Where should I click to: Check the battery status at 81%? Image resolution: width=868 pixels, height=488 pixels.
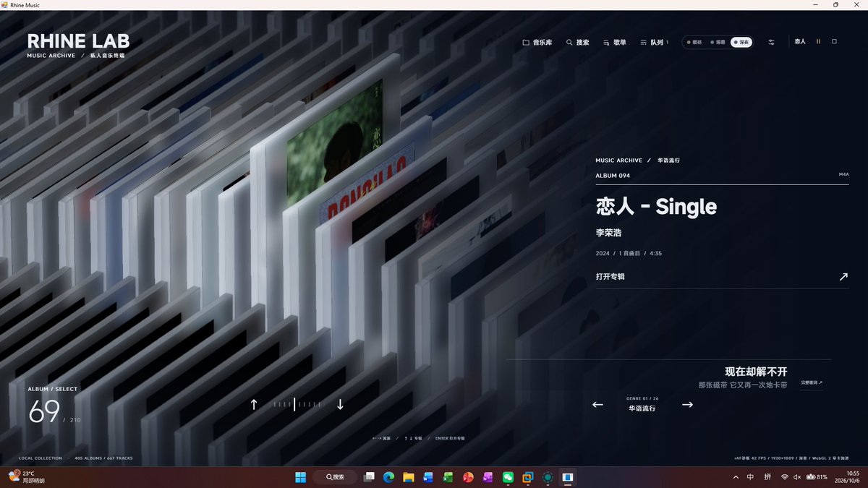817,477
